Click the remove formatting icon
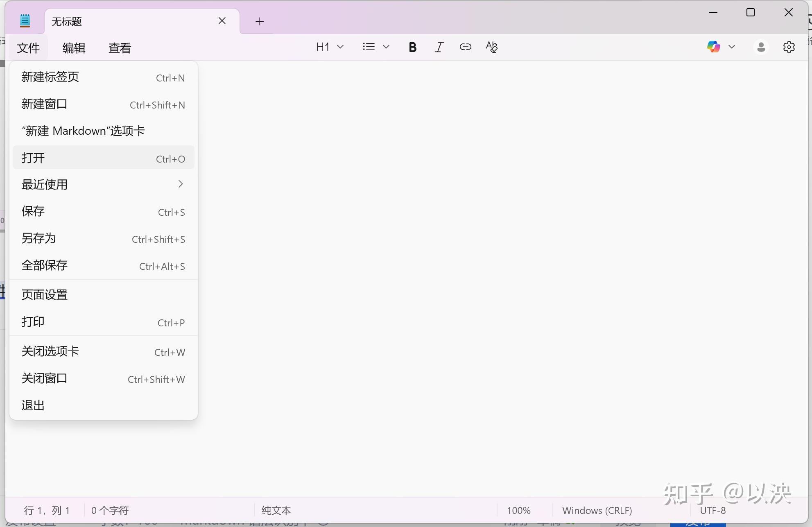Image resolution: width=812 pixels, height=527 pixels. tap(492, 47)
